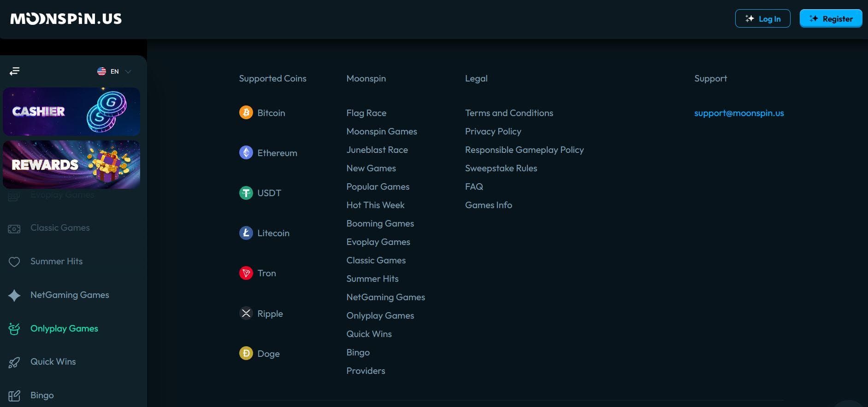The height and width of the screenshot is (407, 868).
Task: Click the Moonspin.us logo
Action: point(66,19)
